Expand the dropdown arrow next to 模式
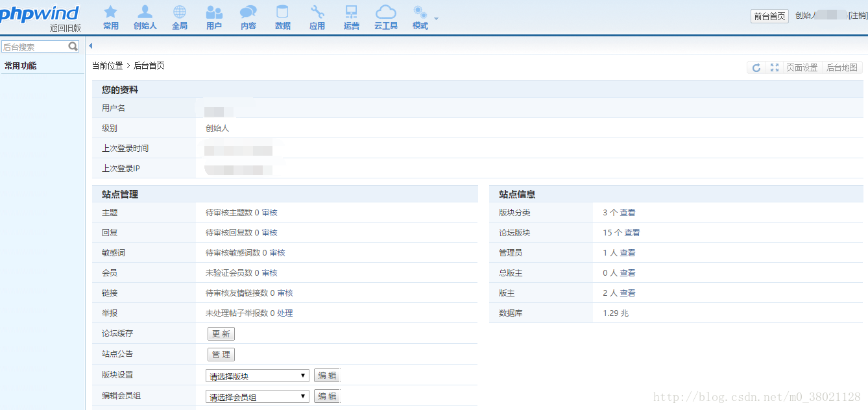The width and height of the screenshot is (868, 410). [437, 18]
